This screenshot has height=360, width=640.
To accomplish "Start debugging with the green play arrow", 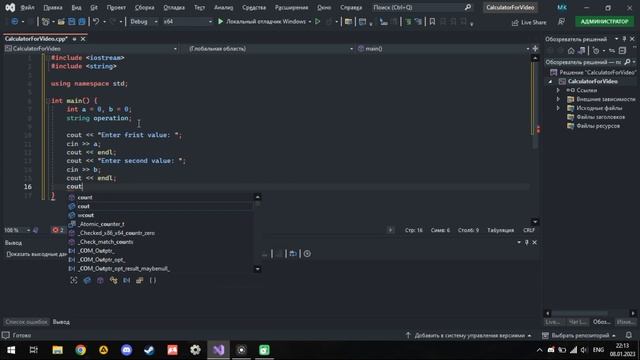I will [x=220, y=21].
